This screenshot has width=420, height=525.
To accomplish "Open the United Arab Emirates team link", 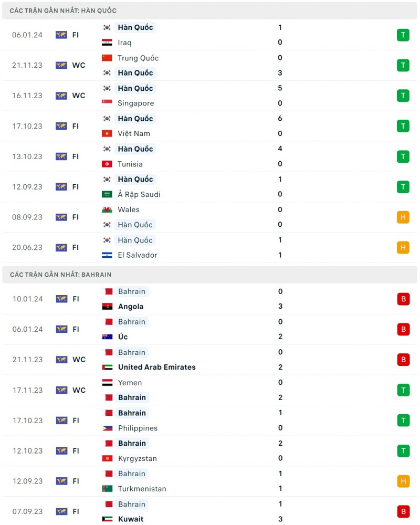I will (x=156, y=367).
